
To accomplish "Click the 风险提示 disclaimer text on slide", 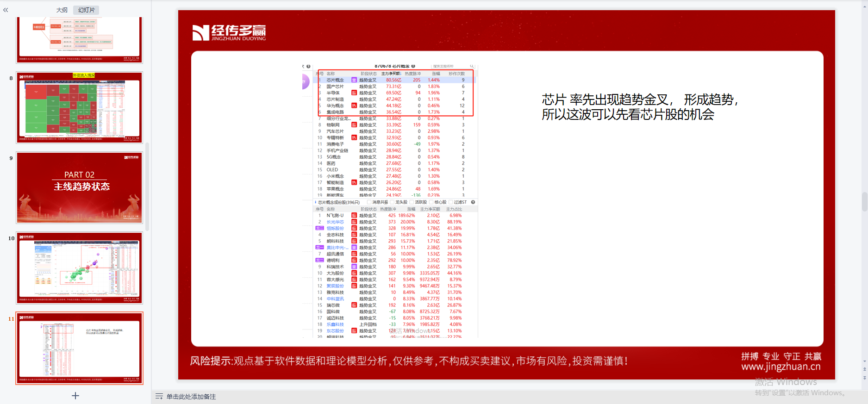I will coord(409,361).
